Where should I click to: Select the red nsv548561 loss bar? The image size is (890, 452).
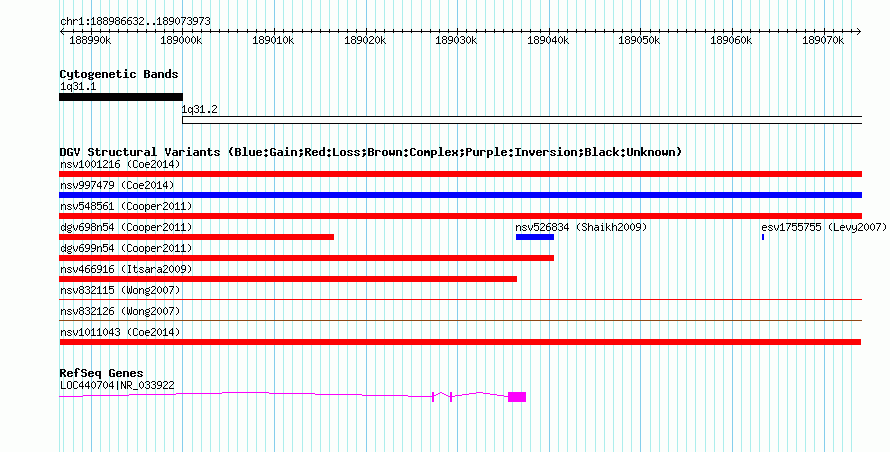[x=460, y=216]
